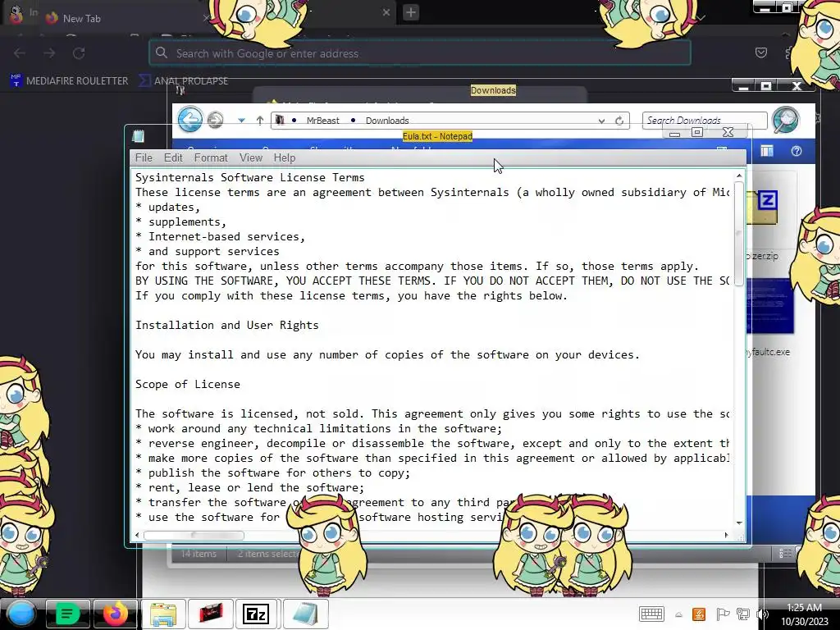Switch Explorer to details view icon
This screenshot has width=840, height=630.
coord(785,554)
